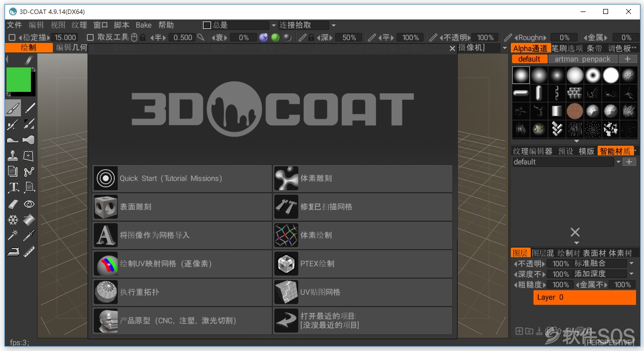Open the 添加深度 depth mode dropdown

[x=632, y=274]
